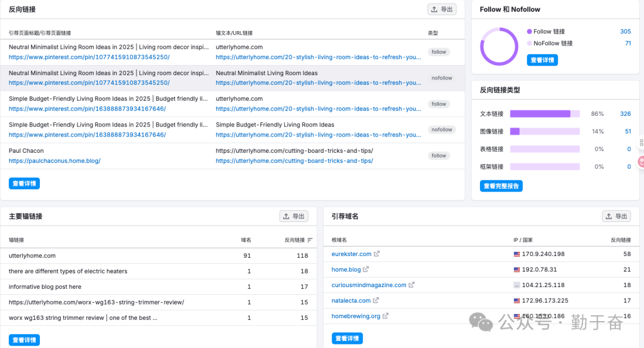644x348 pixels.
Task: Click unknown flag beside 104.21.25.118
Action: 516,285
